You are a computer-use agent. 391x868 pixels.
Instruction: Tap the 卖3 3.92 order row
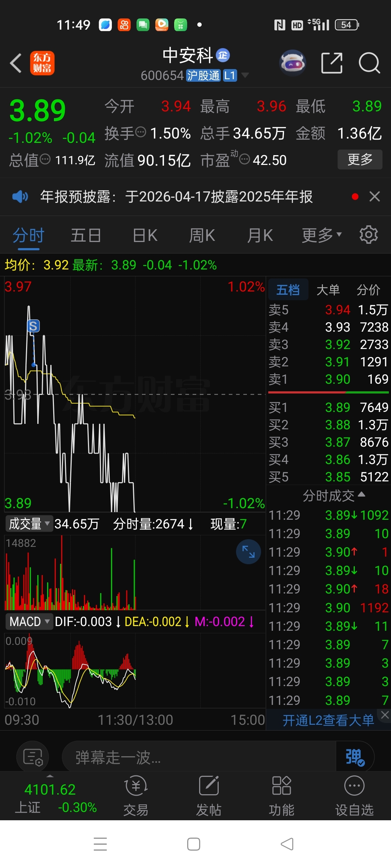pyautogui.click(x=328, y=344)
